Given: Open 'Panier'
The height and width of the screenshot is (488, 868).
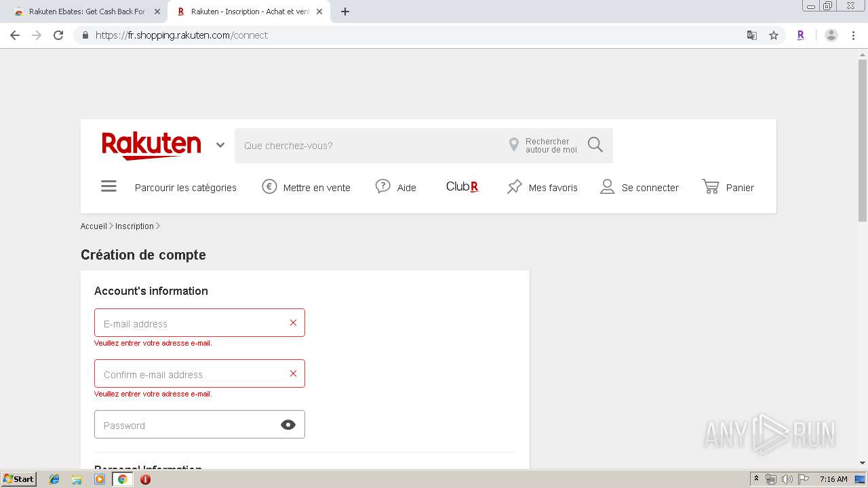Looking at the screenshot, I should tap(740, 188).
